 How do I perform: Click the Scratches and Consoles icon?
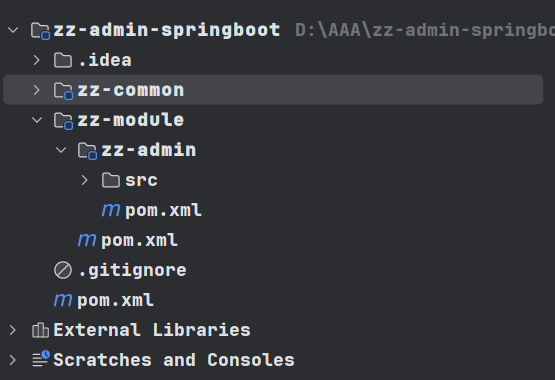pyautogui.click(x=41, y=359)
